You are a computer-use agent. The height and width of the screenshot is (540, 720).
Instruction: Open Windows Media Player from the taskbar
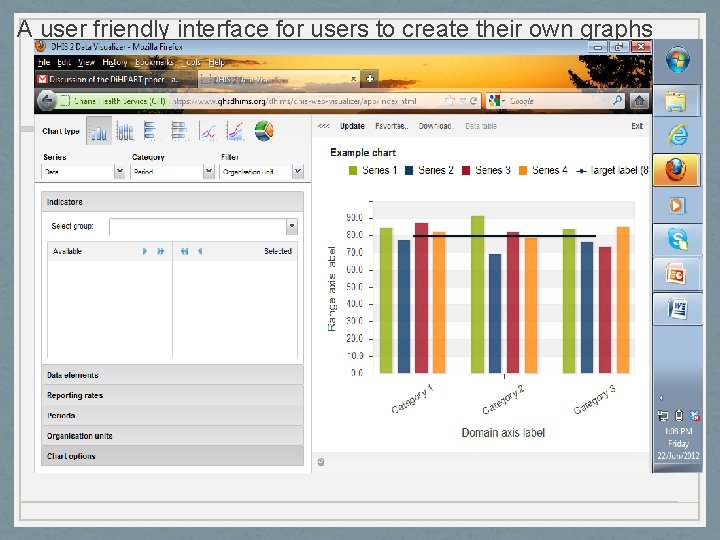tap(677, 205)
